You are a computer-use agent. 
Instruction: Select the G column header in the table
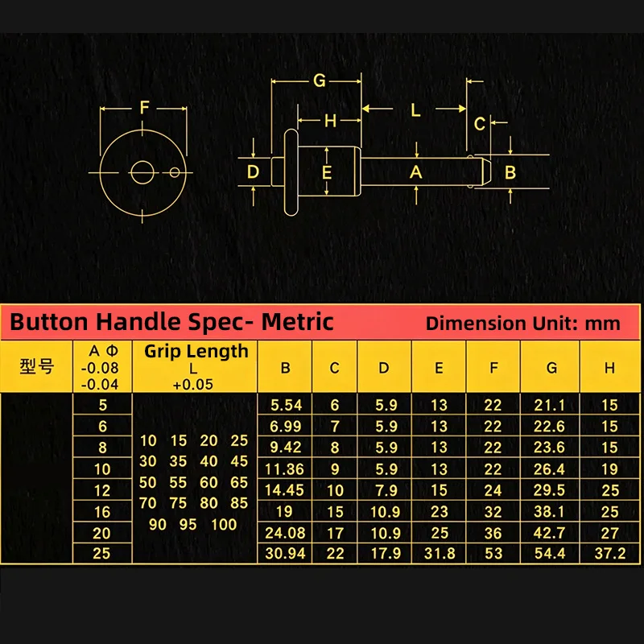[551, 368]
